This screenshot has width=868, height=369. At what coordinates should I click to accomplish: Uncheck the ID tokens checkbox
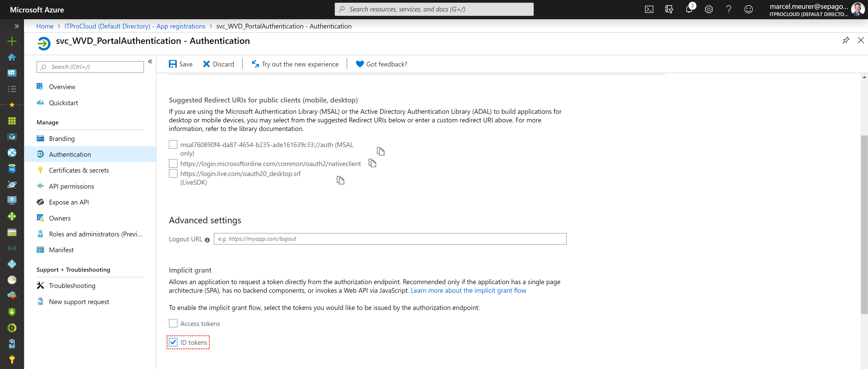pos(173,342)
